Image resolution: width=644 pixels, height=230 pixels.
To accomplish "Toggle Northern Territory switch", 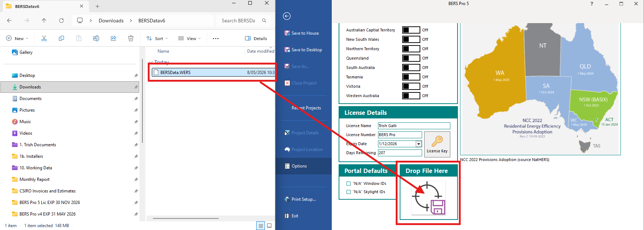I will (411, 49).
